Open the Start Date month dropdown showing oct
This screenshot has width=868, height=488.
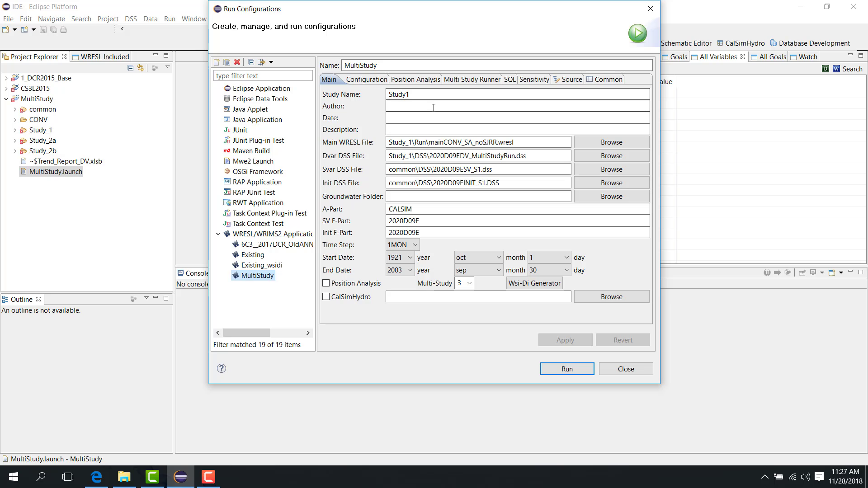(x=478, y=257)
